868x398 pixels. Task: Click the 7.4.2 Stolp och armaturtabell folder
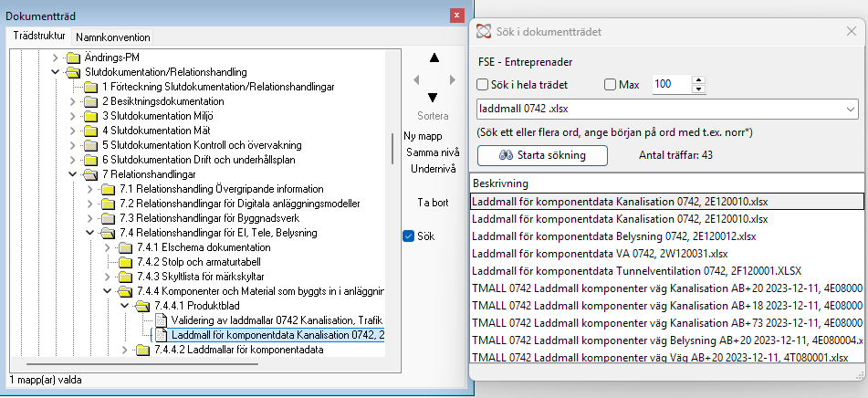(189, 262)
